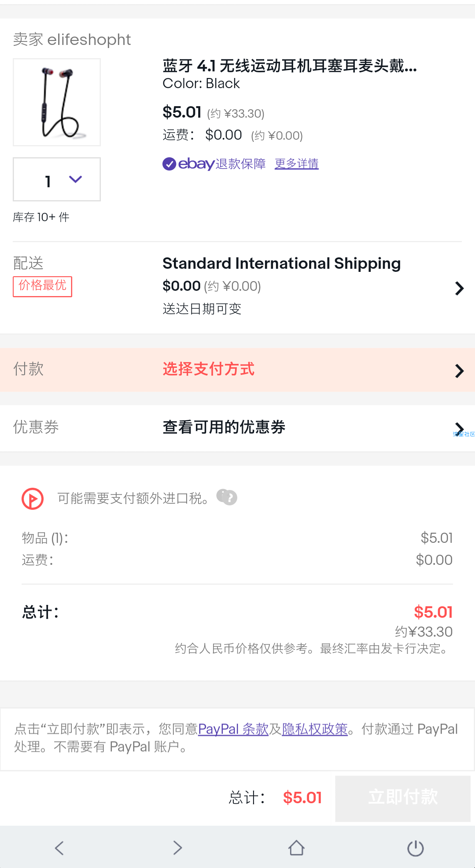Viewport: 475px width, 868px height.
Task: Tap the red import tax notice icon
Action: [x=33, y=499]
